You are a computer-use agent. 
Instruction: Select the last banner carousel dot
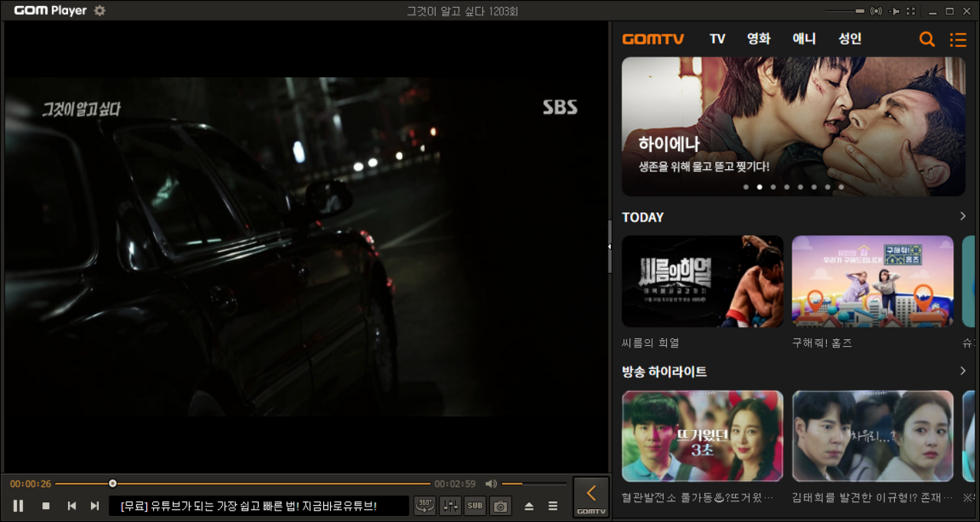click(x=841, y=187)
